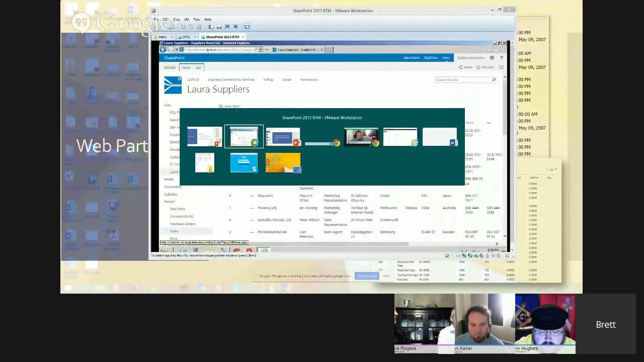Image resolution: width=644 pixels, height=362 pixels.
Task: Open the Permissions navigation link
Action: tap(309, 79)
